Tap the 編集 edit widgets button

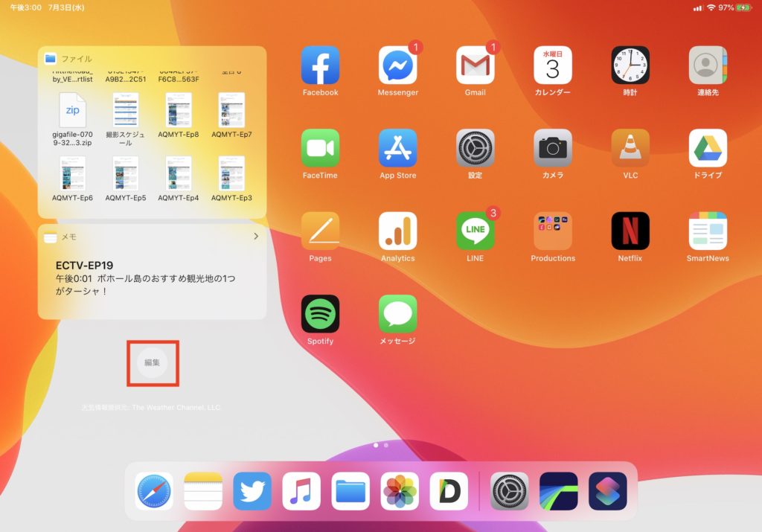152,362
